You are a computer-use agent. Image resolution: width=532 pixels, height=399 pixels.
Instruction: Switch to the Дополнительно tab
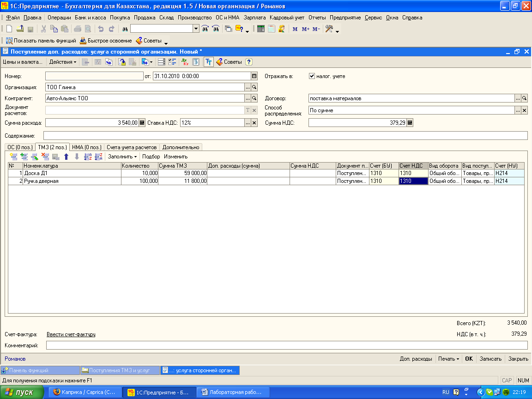(181, 147)
